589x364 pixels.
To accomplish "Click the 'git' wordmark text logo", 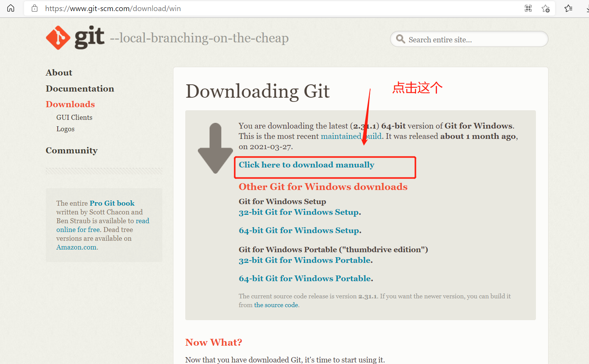I will 89,38.
